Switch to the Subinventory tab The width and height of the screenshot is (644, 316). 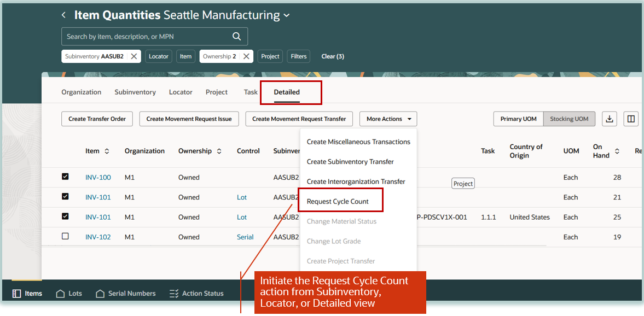tap(135, 92)
